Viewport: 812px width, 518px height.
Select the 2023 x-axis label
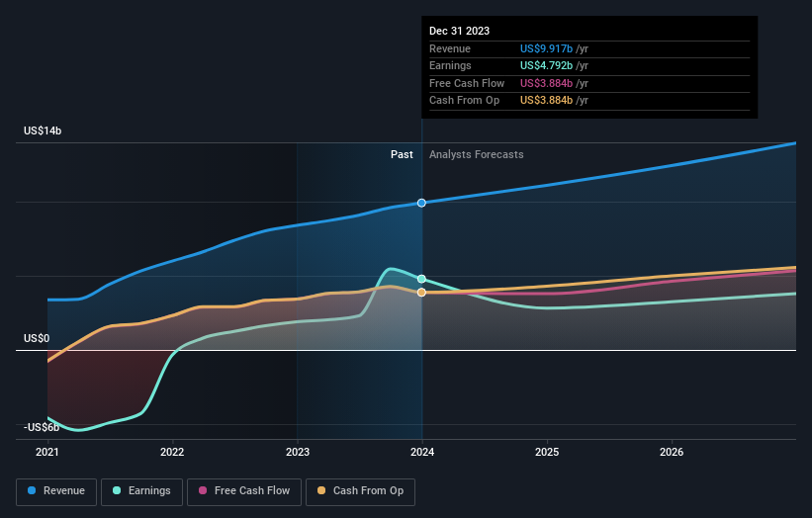pyautogui.click(x=298, y=452)
